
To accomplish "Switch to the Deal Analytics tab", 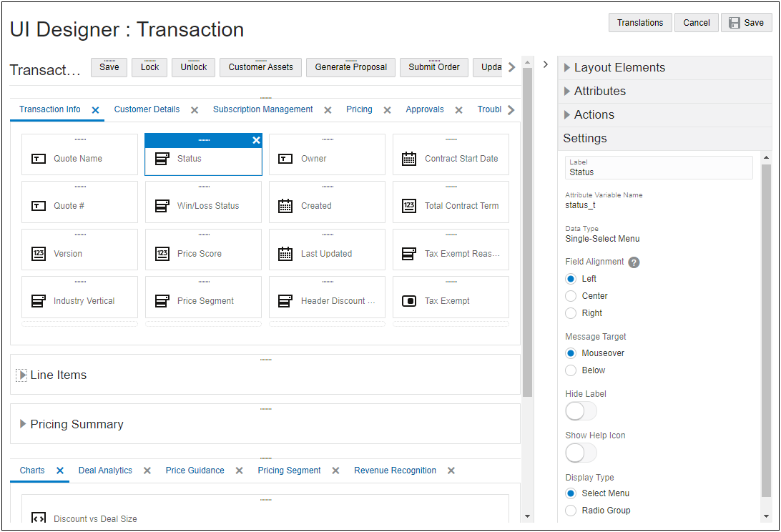I will pos(105,471).
